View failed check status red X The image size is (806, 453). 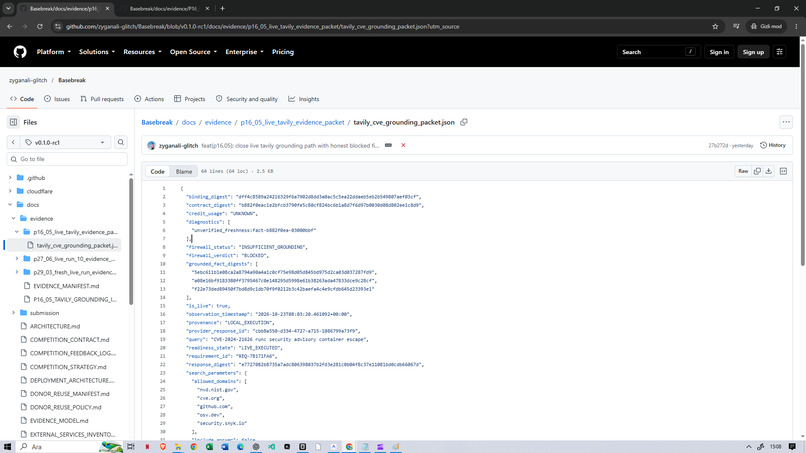click(403, 146)
